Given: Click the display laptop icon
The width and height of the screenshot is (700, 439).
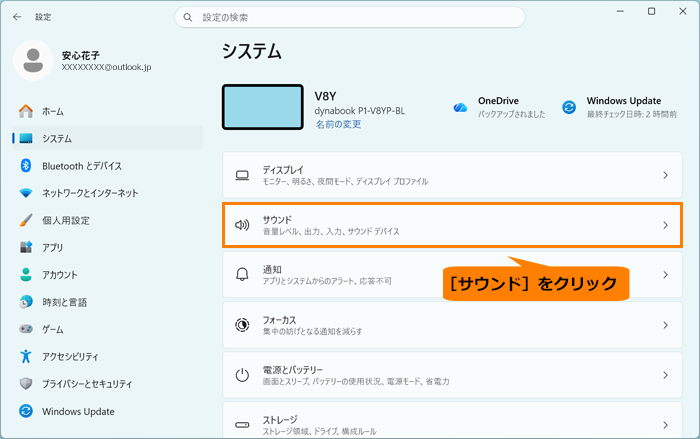Looking at the screenshot, I should tap(242, 175).
